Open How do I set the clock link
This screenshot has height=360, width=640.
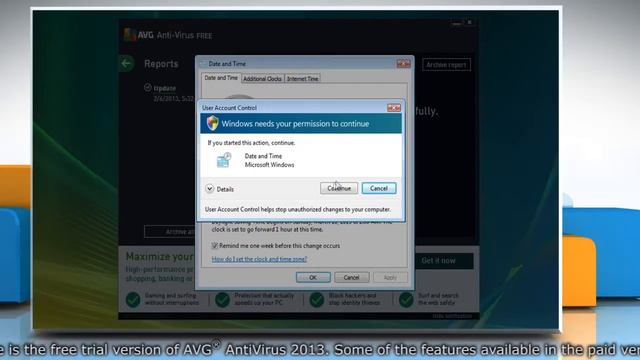259,259
